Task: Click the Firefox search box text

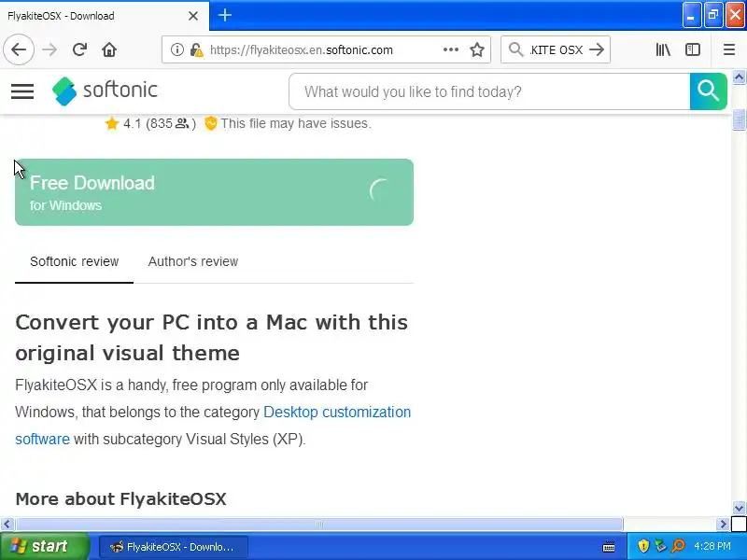Action: (556, 49)
